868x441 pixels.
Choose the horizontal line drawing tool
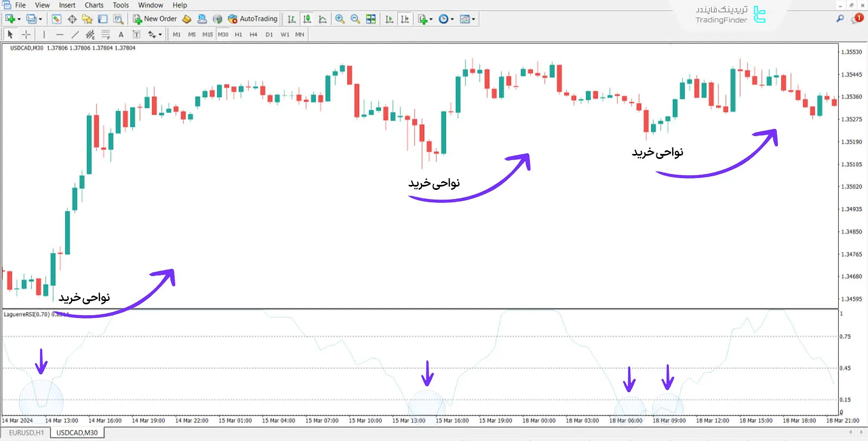click(x=60, y=34)
